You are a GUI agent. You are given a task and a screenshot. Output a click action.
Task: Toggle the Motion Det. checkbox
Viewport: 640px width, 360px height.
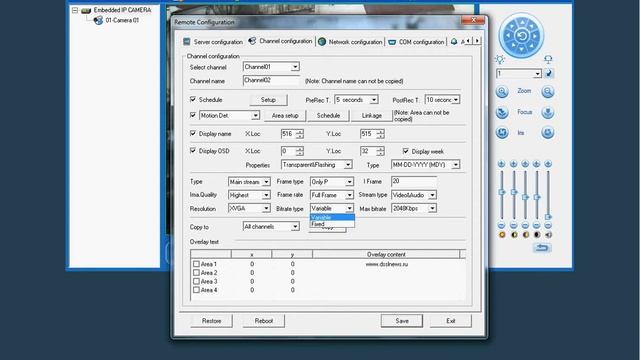point(193,116)
